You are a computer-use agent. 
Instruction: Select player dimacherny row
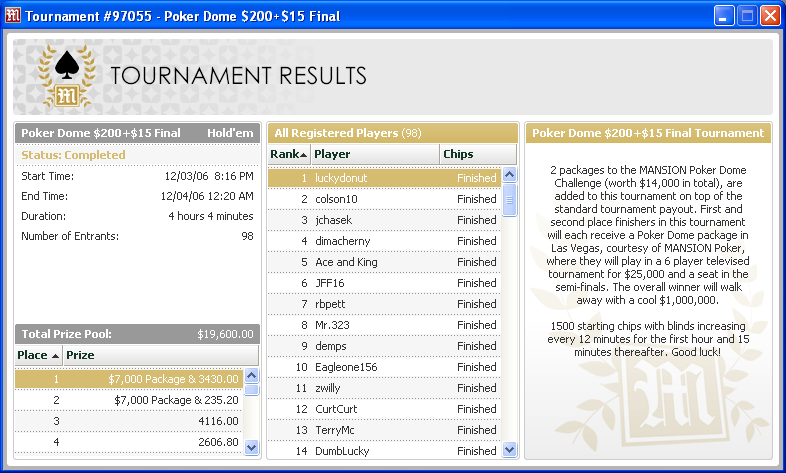pyautogui.click(x=384, y=242)
